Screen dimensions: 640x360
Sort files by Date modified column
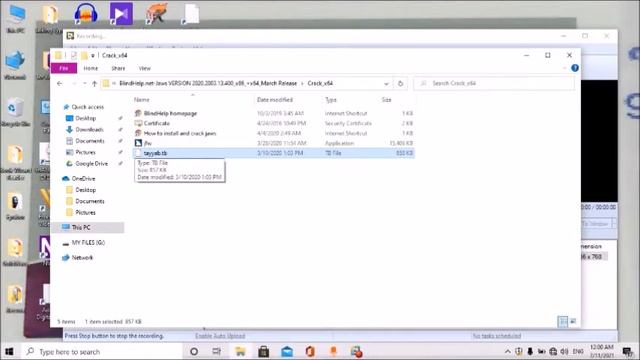275,100
